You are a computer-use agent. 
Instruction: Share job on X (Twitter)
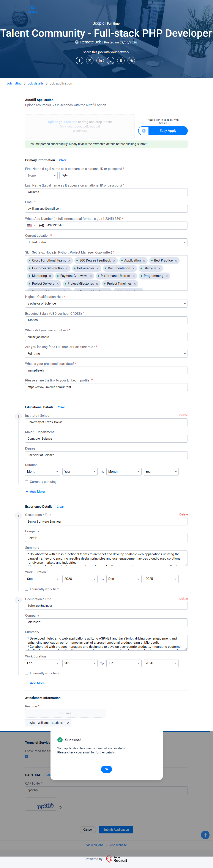click(x=90, y=61)
